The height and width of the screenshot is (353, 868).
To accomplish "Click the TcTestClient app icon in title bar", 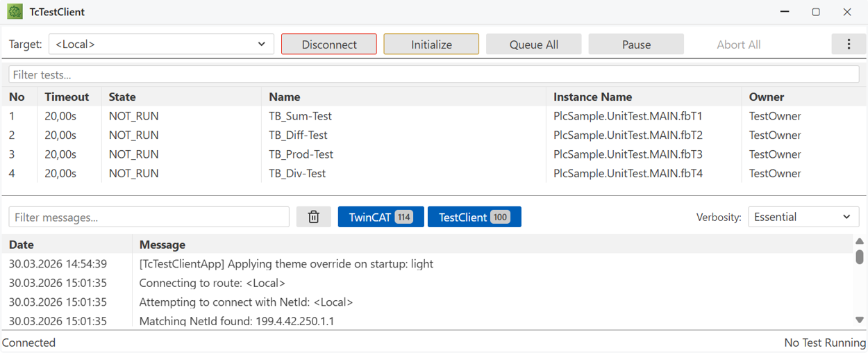I will [15, 12].
